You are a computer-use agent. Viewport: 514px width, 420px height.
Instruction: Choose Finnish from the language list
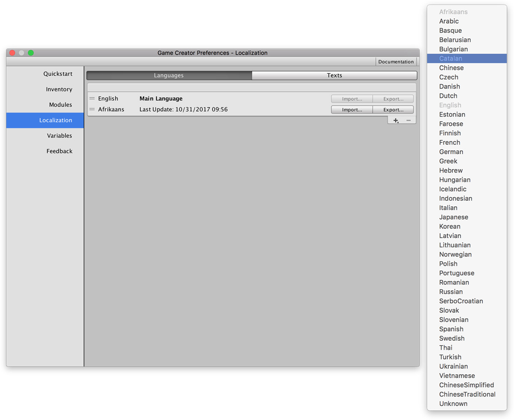tap(467, 133)
